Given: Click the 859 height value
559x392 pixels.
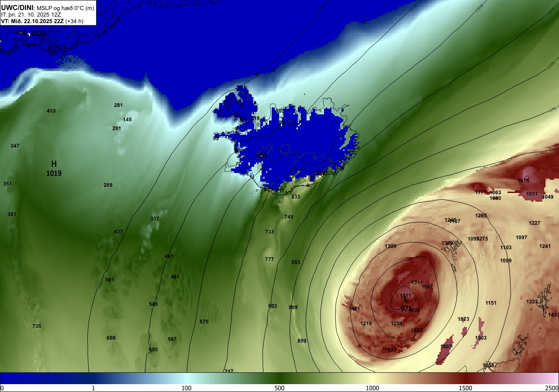Looking at the screenshot, I should [302, 341].
